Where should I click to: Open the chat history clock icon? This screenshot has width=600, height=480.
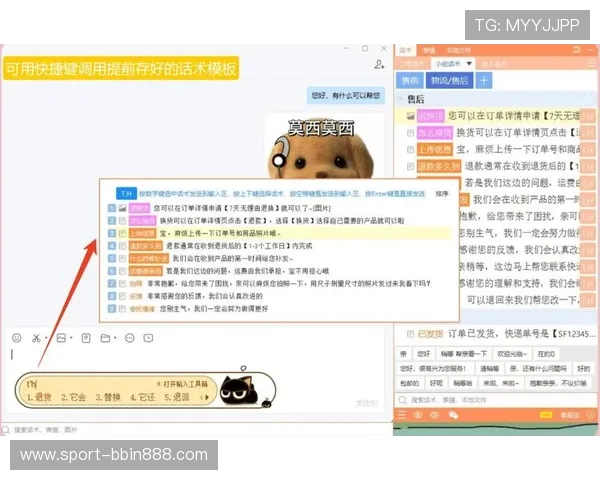tap(148, 338)
